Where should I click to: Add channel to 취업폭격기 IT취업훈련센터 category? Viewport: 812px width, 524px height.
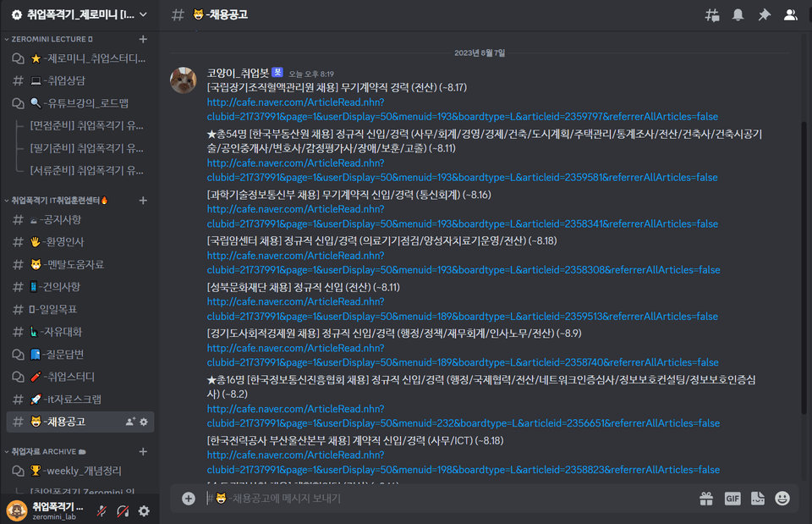click(x=144, y=200)
